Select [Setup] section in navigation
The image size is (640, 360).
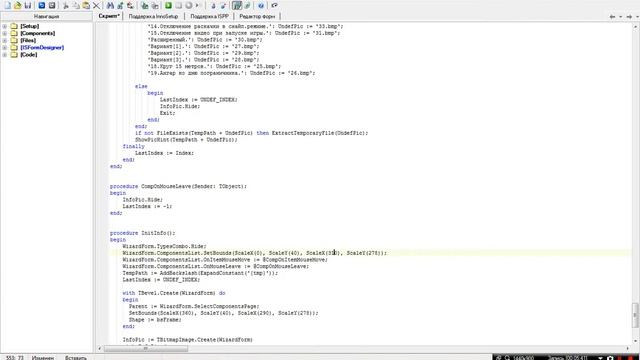point(29,26)
